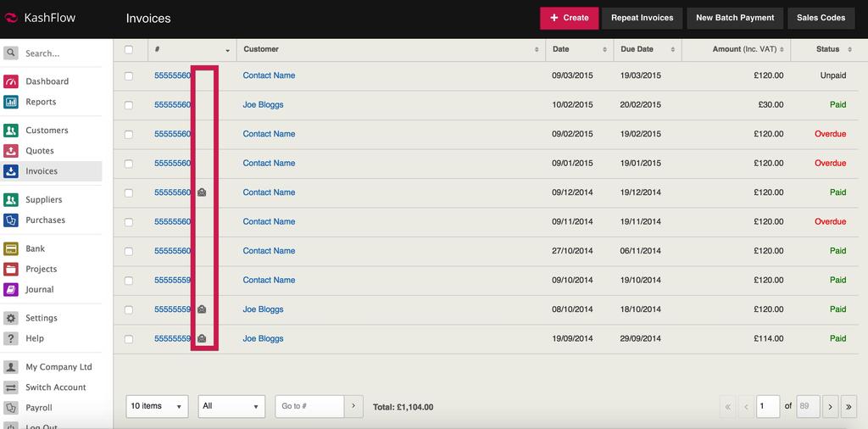The height and width of the screenshot is (429, 868).
Task: Open the 'All' filter dropdown
Action: click(231, 406)
